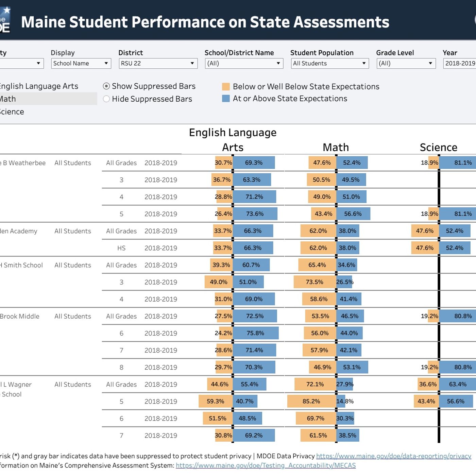Image resolution: width=476 pixels, height=476 pixels.
Task: Click the 57.9% Math bar for grade 7
Action: tap(319, 350)
